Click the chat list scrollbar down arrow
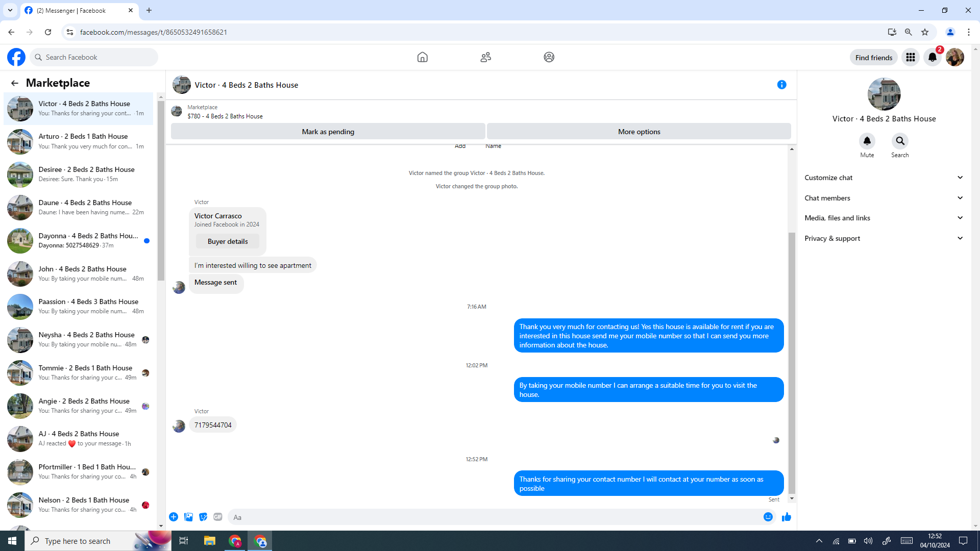Screen dimensions: 980x551 click(x=161, y=526)
